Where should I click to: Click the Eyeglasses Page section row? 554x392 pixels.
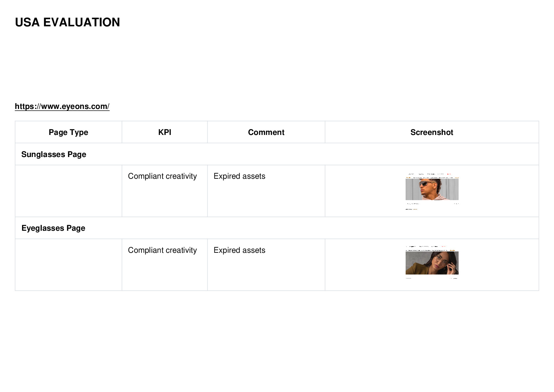(277, 228)
